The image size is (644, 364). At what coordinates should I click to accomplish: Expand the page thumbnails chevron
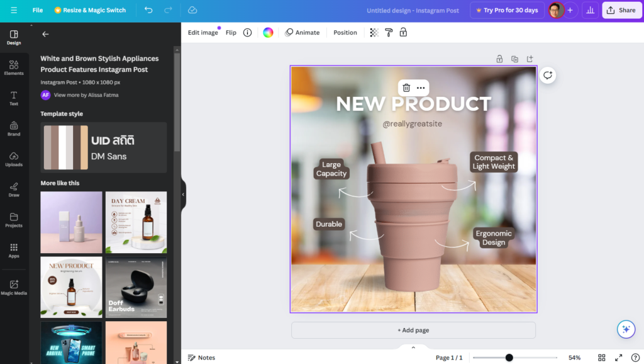pyautogui.click(x=413, y=348)
